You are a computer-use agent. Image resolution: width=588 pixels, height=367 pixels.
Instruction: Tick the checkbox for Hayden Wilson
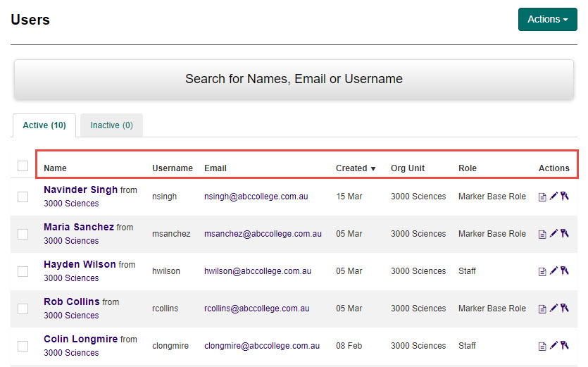[23, 271]
